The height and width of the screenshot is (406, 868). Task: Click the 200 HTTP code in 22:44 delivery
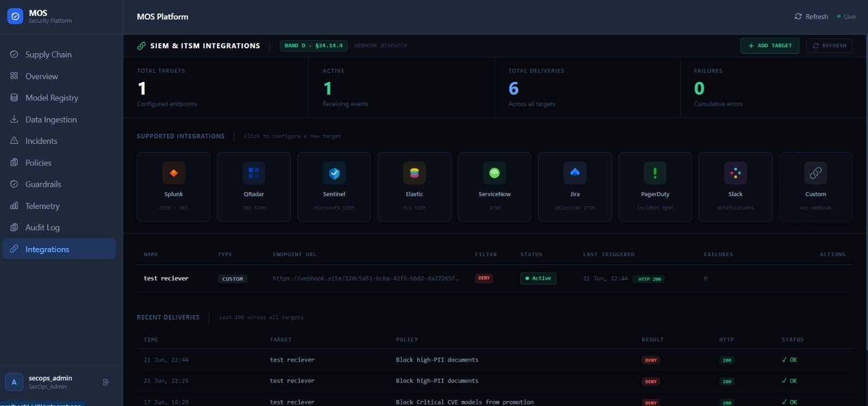pos(727,360)
